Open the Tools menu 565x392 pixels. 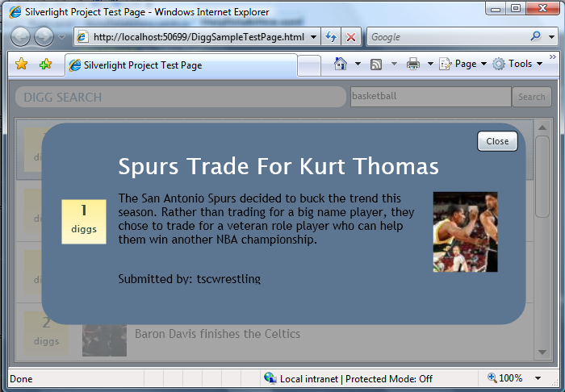click(518, 64)
